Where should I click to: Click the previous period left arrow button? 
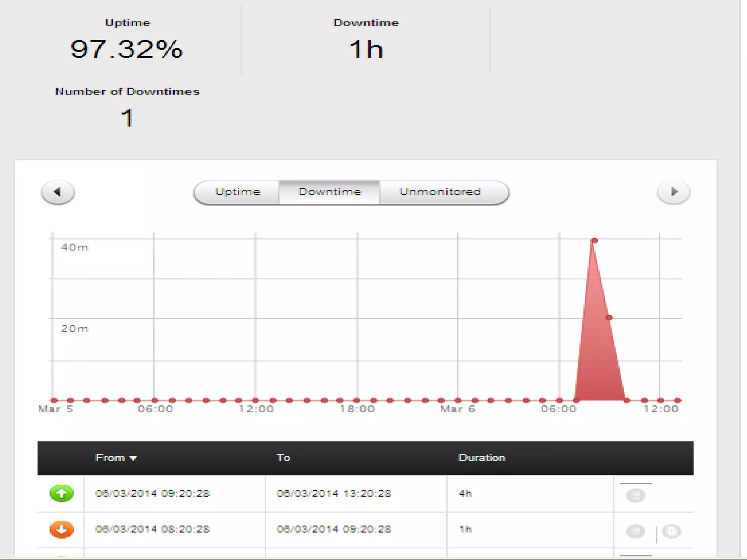click(x=58, y=192)
